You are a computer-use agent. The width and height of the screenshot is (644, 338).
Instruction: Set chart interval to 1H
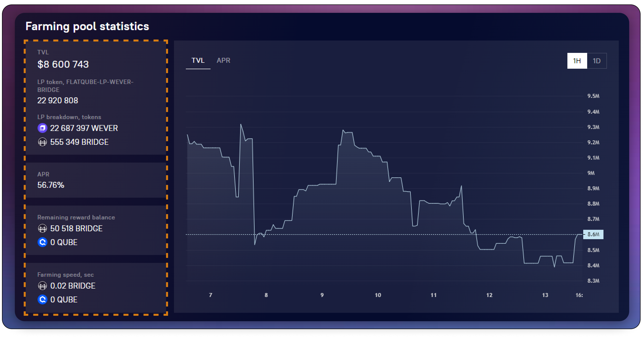click(577, 61)
